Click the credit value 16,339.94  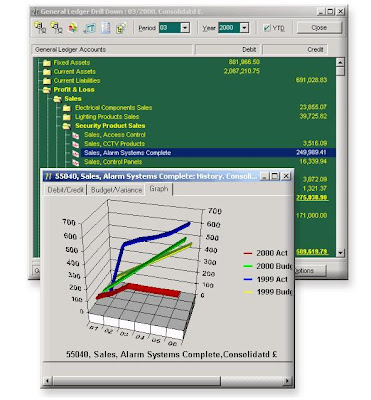(x=313, y=161)
